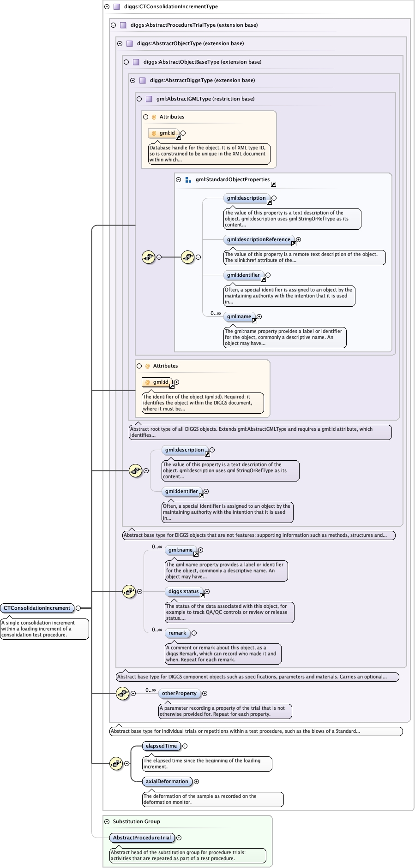Screen dimensions: 415x868
Task: Select the AbstractProcedureTrial element box
Action: (142, 838)
